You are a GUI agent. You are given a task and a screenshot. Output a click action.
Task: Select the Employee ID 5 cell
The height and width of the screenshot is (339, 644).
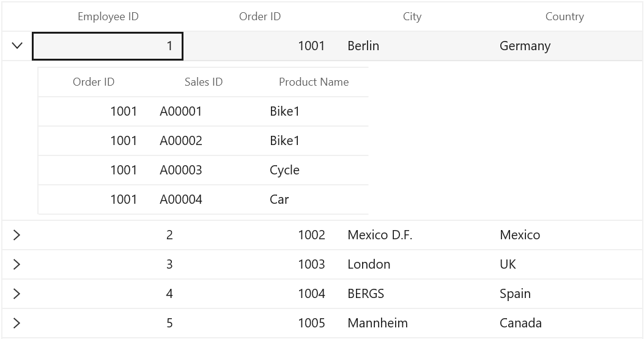pyautogui.click(x=108, y=323)
